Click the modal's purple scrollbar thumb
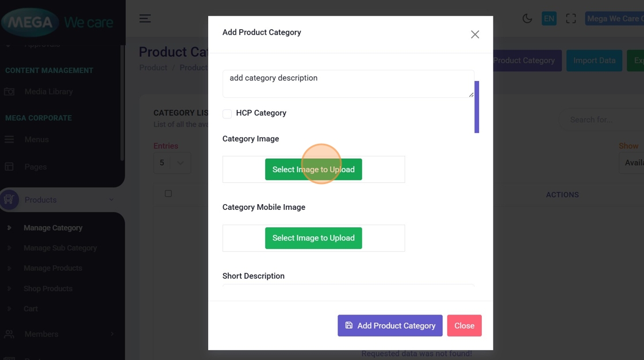The height and width of the screenshot is (360, 644). 477,107
